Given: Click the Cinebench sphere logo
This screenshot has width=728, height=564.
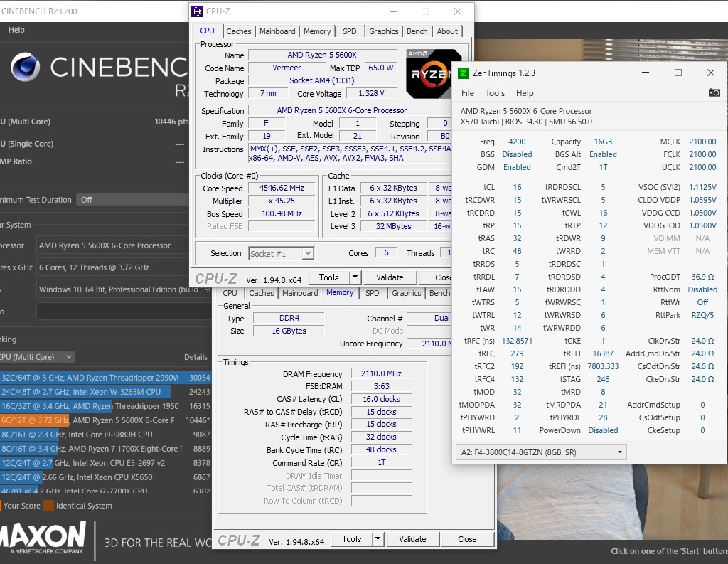Looking at the screenshot, I should [x=25, y=67].
